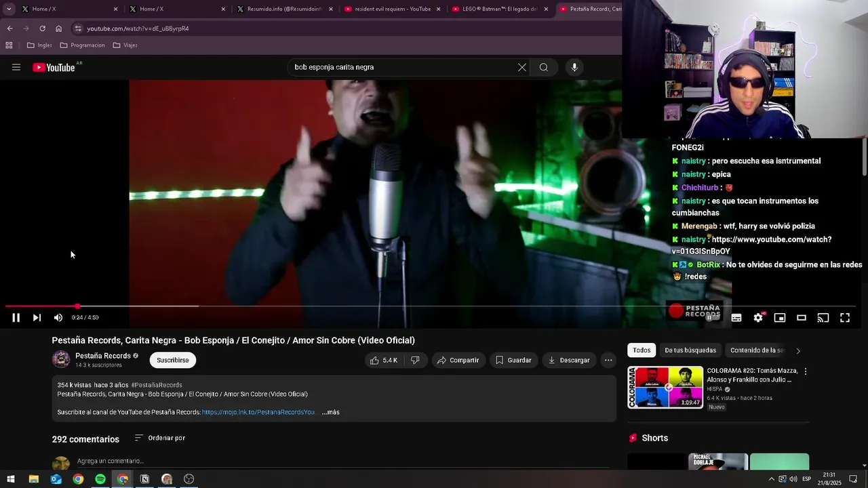868x488 pixels.
Task: Open Notion from the taskbar
Action: (x=144, y=479)
